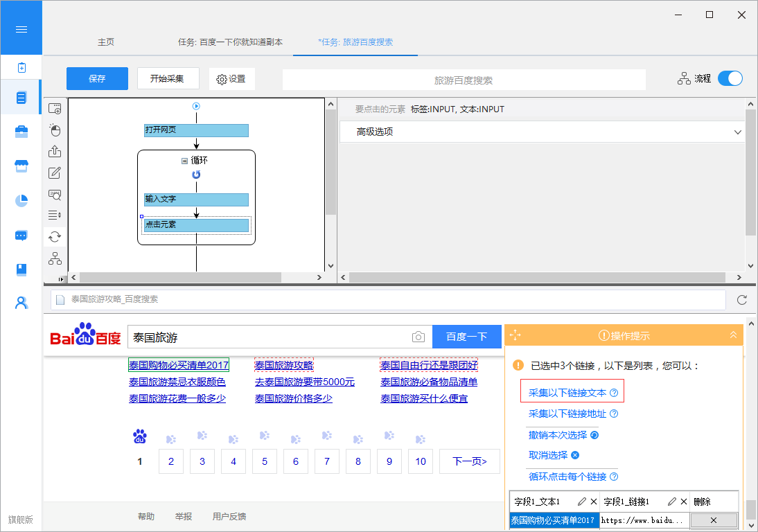Switch to the 主页 tab
758x532 pixels.
[106, 42]
